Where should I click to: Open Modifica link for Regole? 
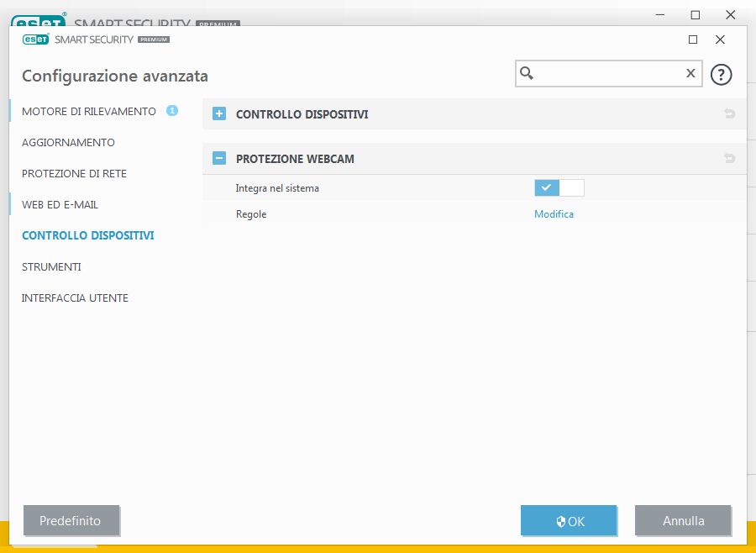click(x=554, y=213)
